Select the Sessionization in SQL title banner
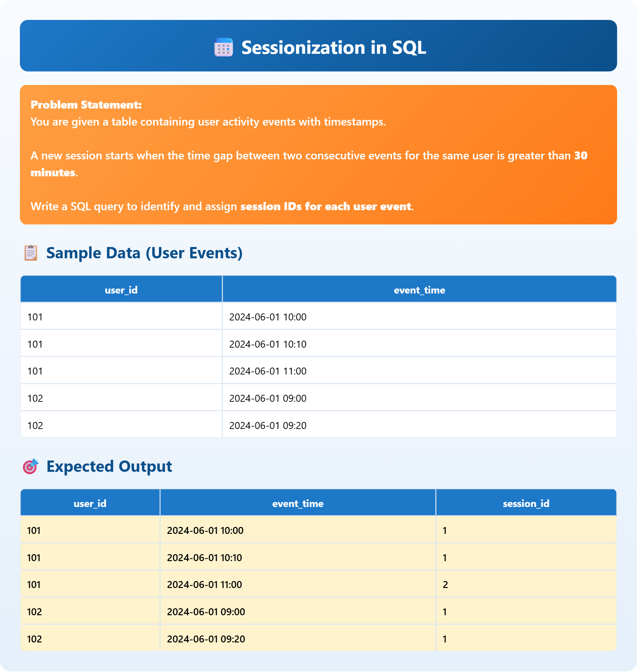 pyautogui.click(x=318, y=45)
